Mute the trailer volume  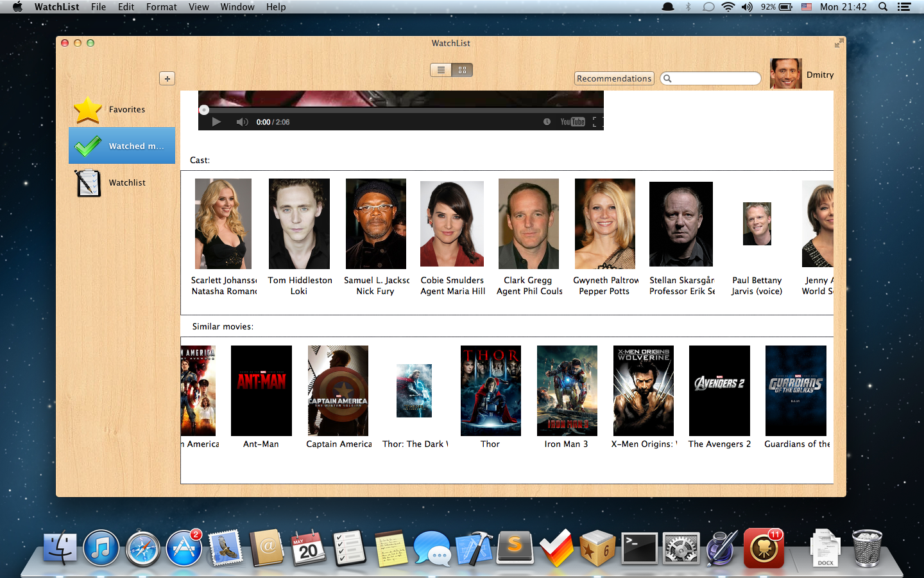coord(242,122)
